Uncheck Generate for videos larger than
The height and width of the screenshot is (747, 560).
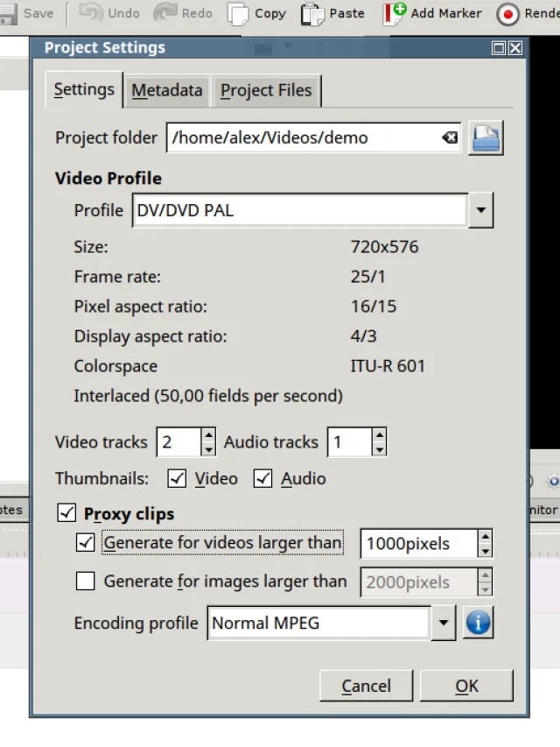coord(85,542)
